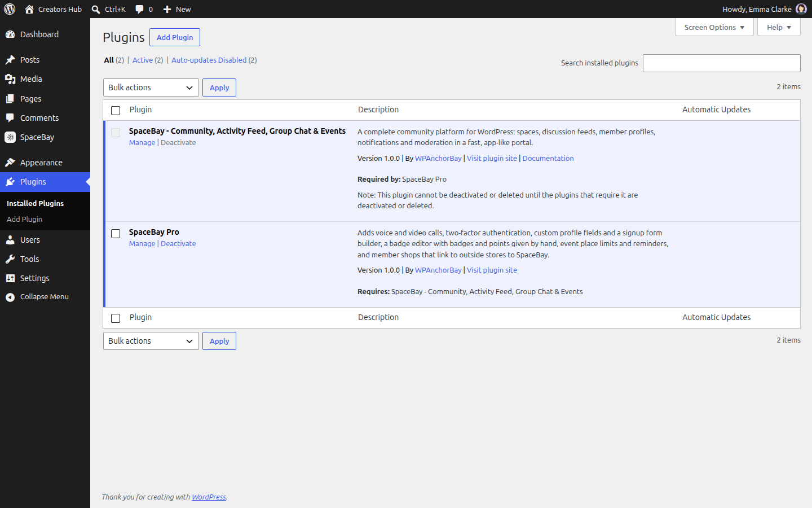Open the Media library icon
The height and width of the screenshot is (508, 812).
10,79
